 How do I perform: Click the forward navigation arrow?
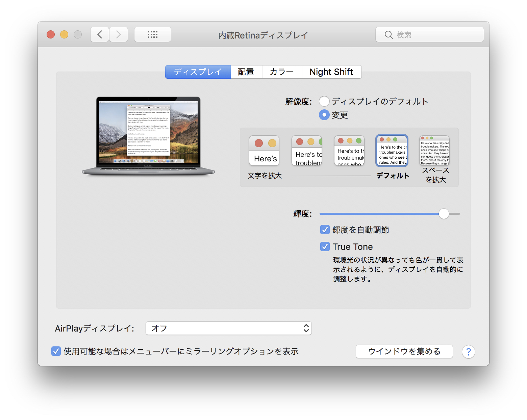coord(119,34)
